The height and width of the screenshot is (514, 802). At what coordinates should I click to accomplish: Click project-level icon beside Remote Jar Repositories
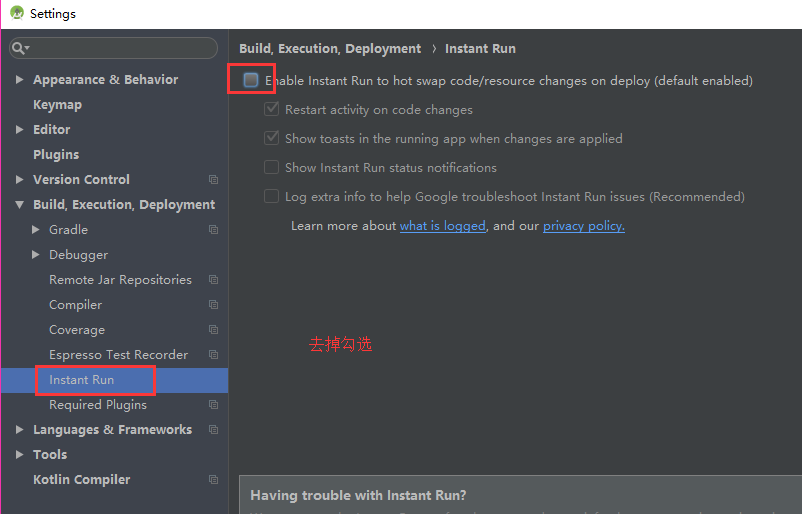click(x=213, y=280)
